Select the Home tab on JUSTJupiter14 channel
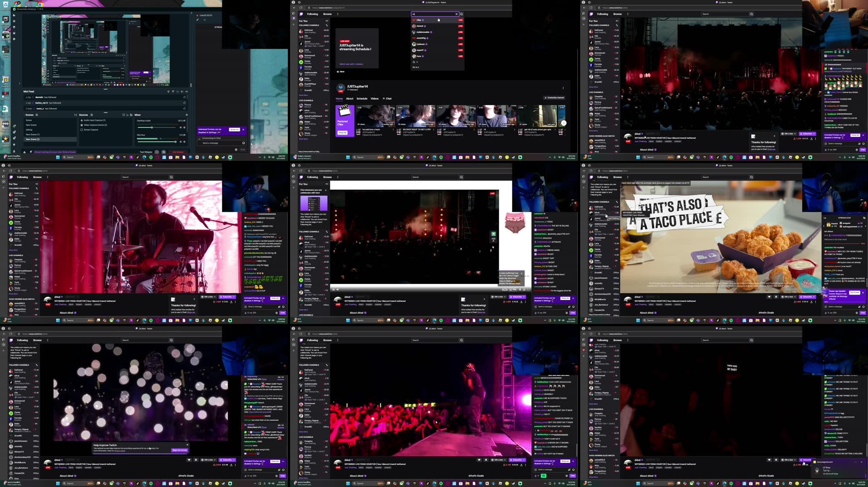The image size is (868, 487). tap(339, 98)
